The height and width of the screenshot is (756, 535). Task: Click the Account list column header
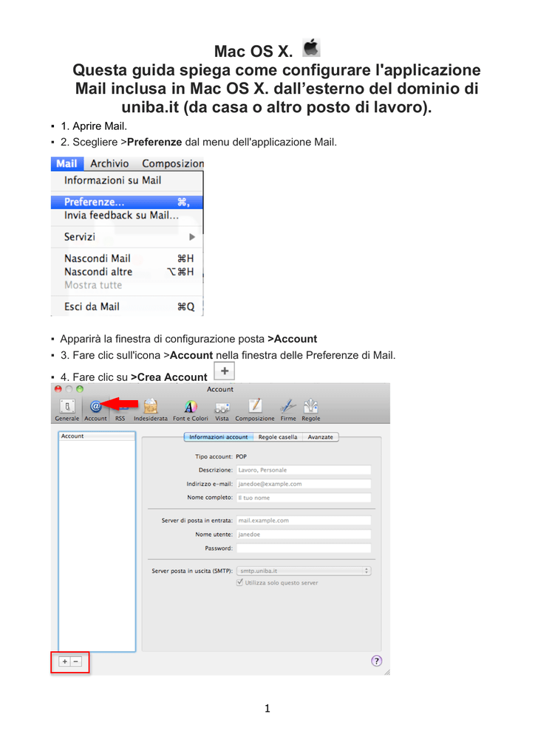(x=97, y=436)
